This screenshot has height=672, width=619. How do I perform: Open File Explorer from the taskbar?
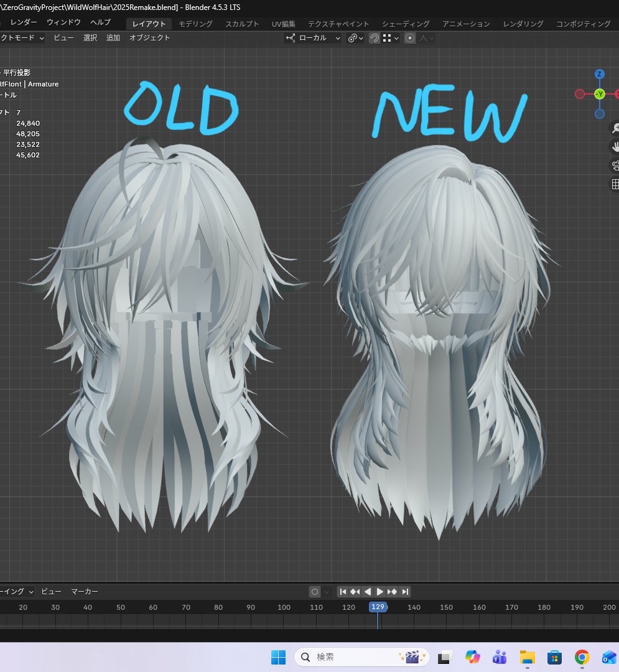pos(528,657)
